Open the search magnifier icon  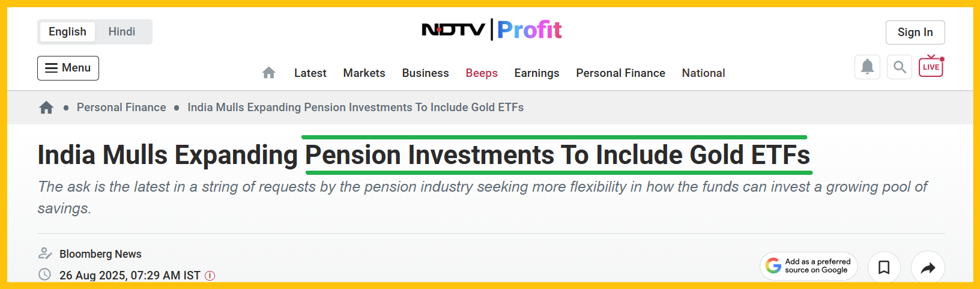(x=900, y=67)
